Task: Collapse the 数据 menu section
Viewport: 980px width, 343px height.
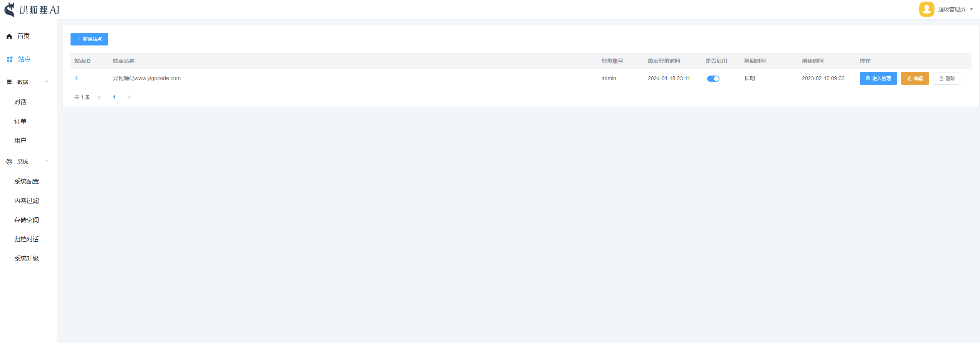Action: point(47,82)
